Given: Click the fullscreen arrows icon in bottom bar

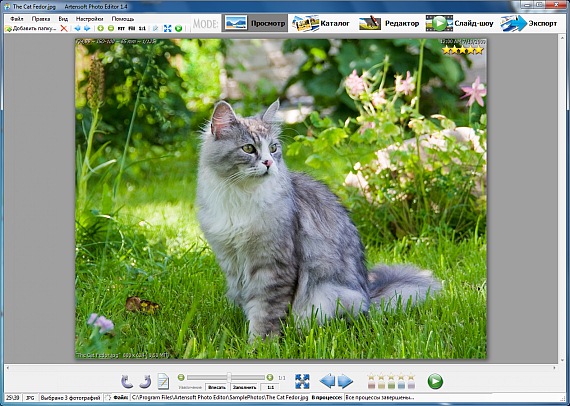Looking at the screenshot, I should click(x=302, y=381).
